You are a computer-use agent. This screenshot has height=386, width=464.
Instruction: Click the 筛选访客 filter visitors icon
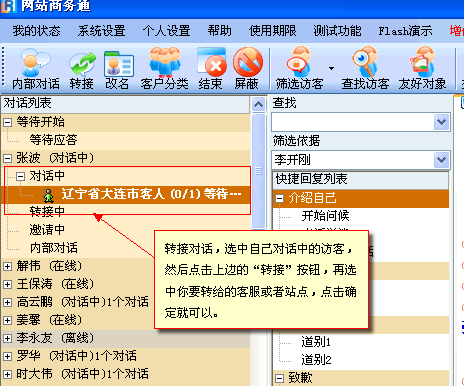299,69
